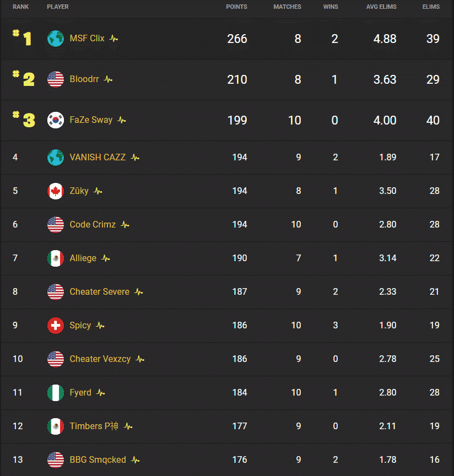Screen dimensions: 454x476
Task: Click Spicy's Switzerland flag icon
Action: 55,325
